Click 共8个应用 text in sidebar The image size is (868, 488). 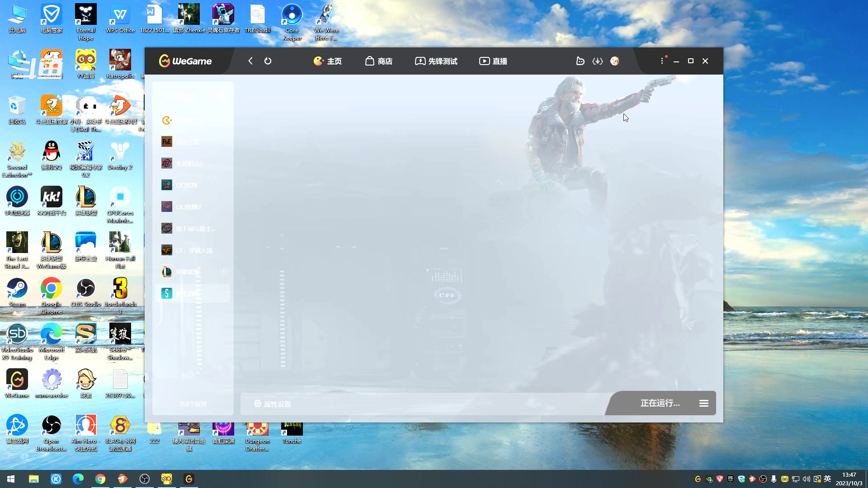[x=193, y=404]
